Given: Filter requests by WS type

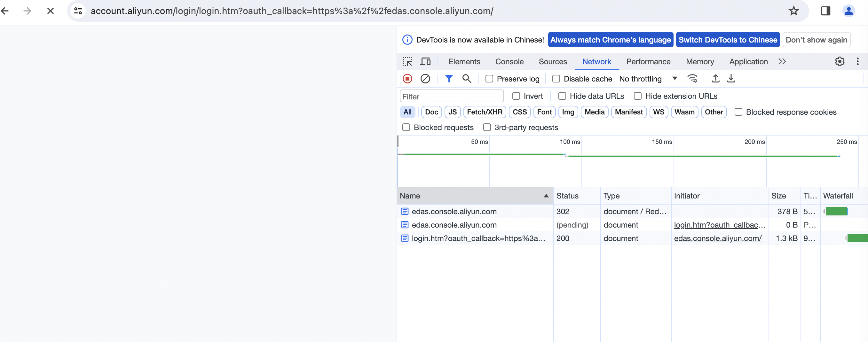Looking at the screenshot, I should tap(659, 112).
